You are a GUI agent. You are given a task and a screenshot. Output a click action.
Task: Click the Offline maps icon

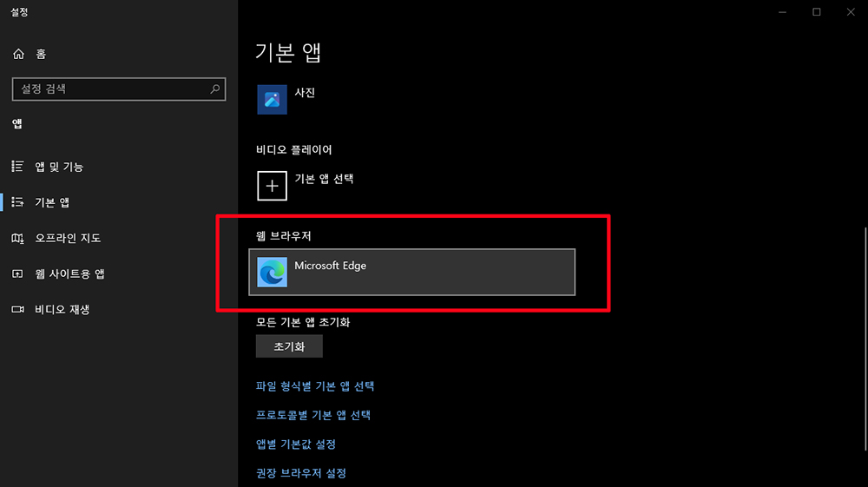[17, 238]
